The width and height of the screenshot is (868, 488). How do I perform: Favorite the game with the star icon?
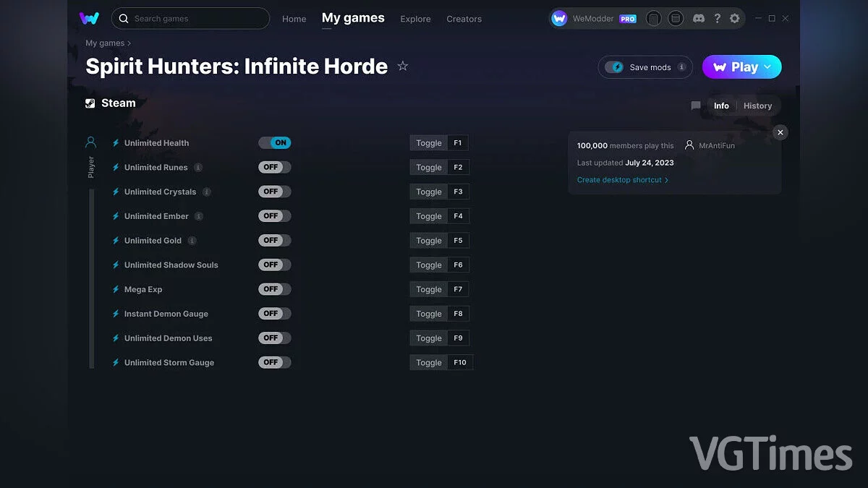coord(403,67)
